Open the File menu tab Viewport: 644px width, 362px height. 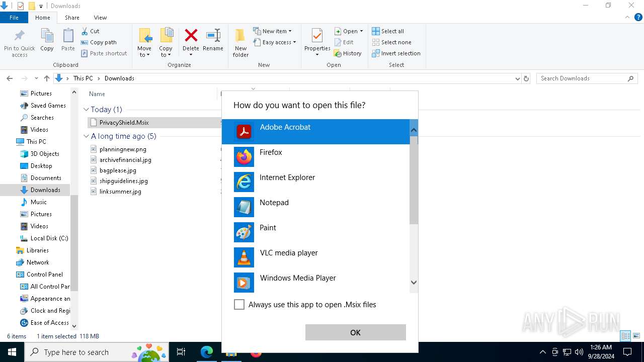[x=14, y=18]
